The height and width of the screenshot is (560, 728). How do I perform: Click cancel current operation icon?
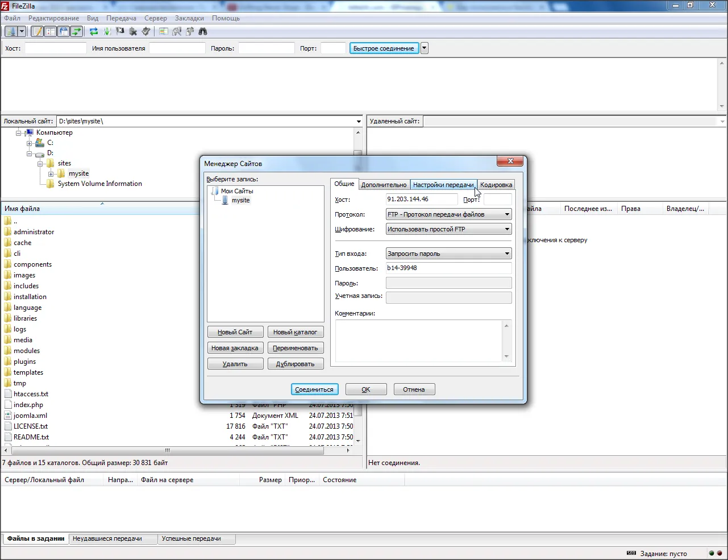coord(120,31)
